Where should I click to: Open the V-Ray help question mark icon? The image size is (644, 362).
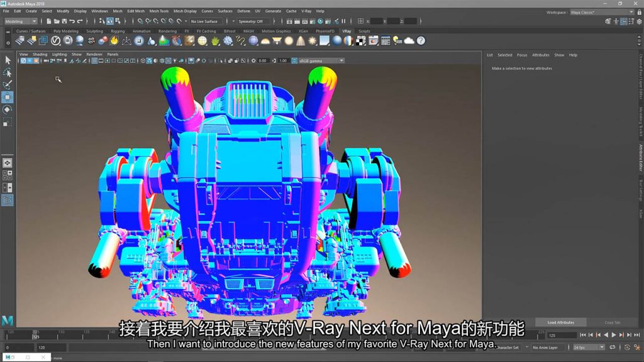[x=421, y=41]
